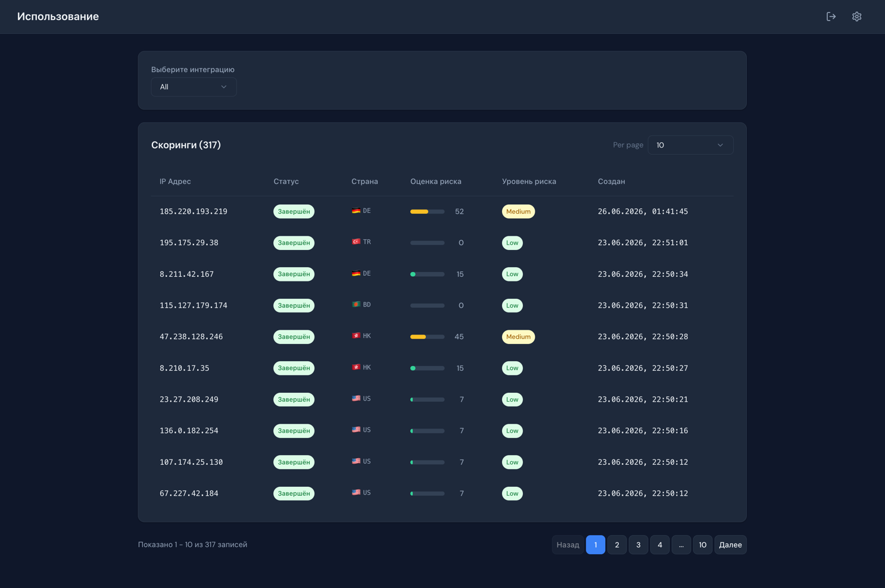Click the IP Адрес column header
The width and height of the screenshot is (885, 588).
point(175,182)
